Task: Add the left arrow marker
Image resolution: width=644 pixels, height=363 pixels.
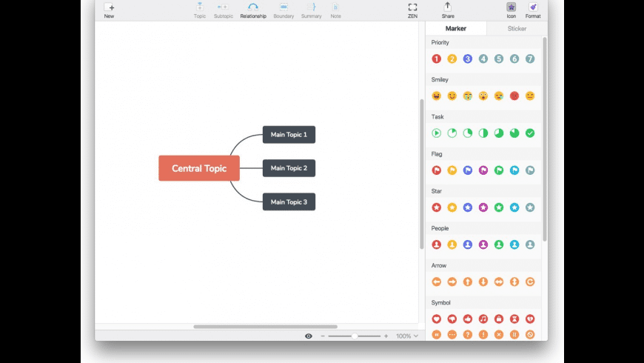Action: (436, 282)
